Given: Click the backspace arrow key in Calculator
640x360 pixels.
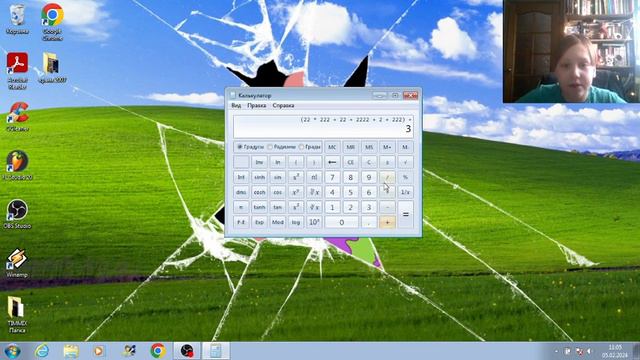Looking at the screenshot, I should [x=332, y=162].
